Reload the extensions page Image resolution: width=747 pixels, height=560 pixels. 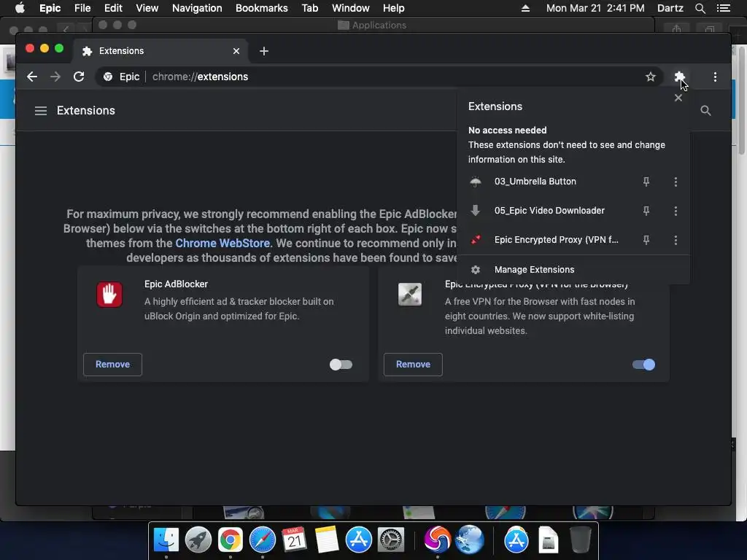[79, 77]
